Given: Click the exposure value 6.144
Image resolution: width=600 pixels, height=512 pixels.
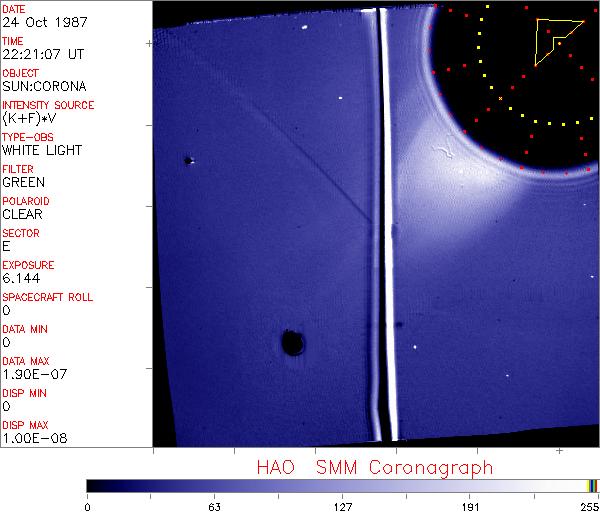Looking at the screenshot, I should click(x=21, y=278).
